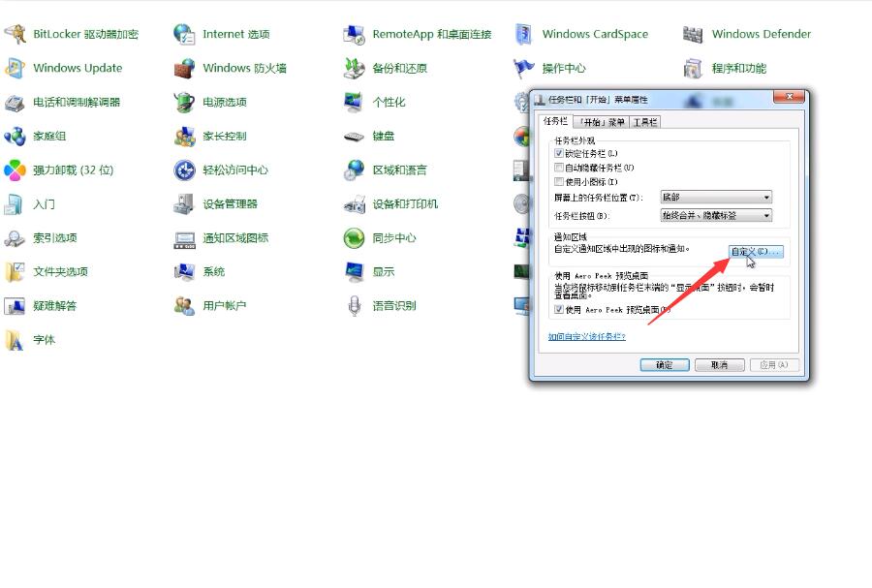This screenshot has height=588, width=872.
Task: Expand the 任务栏按钮 dropdown
Action: click(716, 216)
